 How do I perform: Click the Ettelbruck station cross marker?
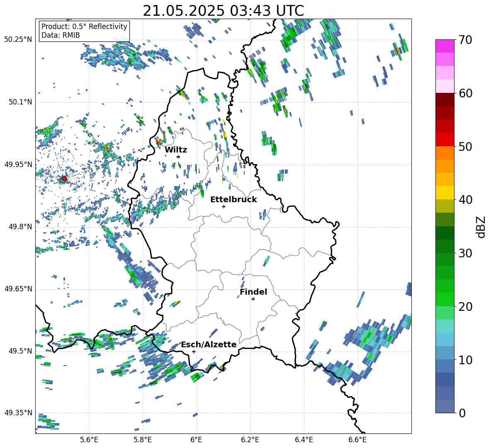pyautogui.click(x=224, y=206)
